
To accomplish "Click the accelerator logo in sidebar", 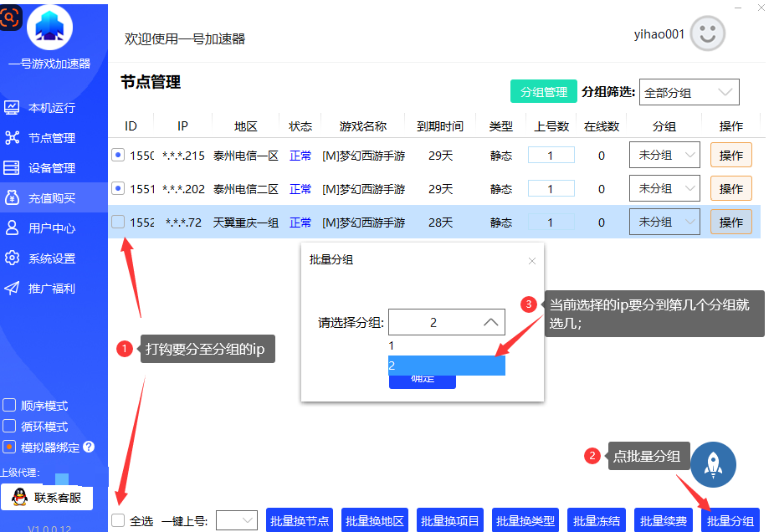I will click(50, 28).
